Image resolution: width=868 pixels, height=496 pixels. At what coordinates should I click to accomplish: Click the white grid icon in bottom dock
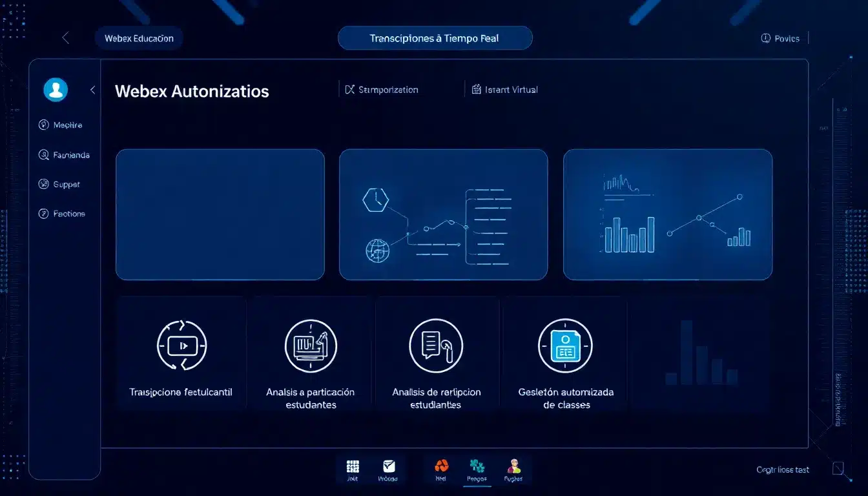[x=353, y=467]
